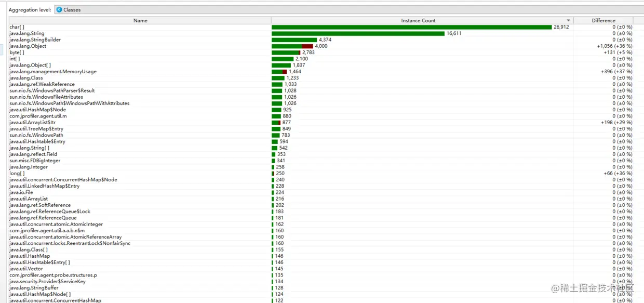Select the long[ ] row
This screenshot has width=644, height=303.
point(321,173)
